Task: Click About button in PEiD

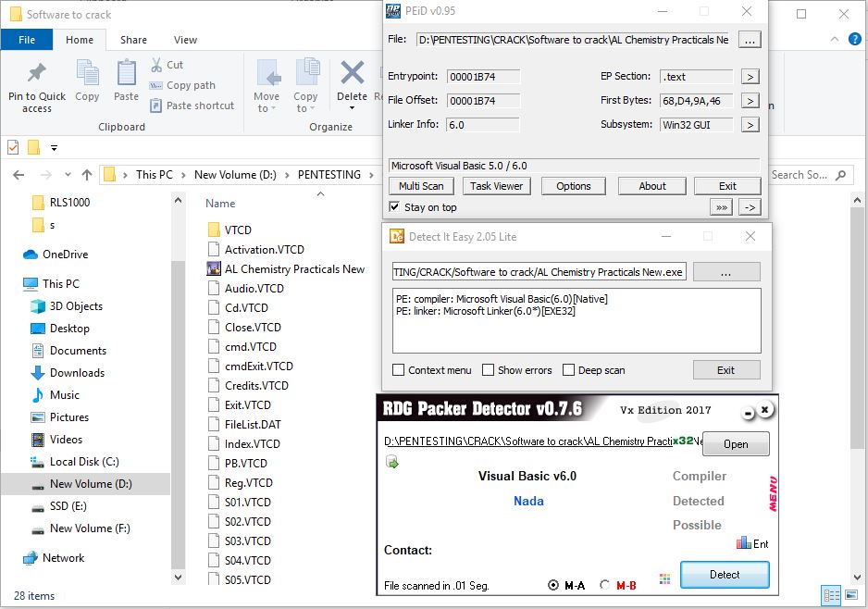Action: [x=651, y=186]
